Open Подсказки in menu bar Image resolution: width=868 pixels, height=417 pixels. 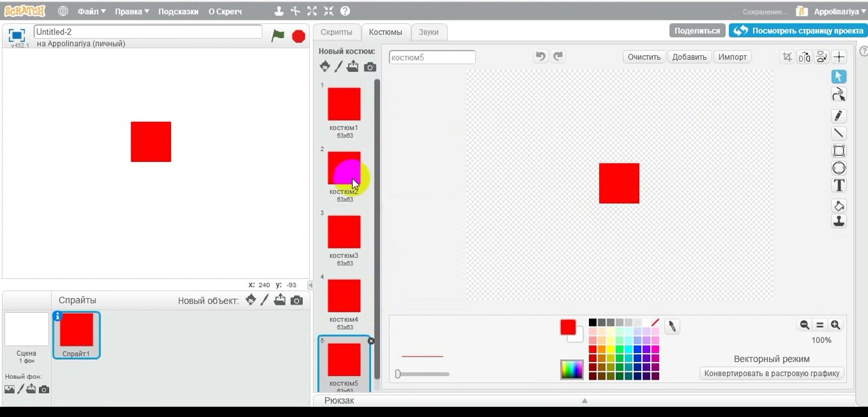coord(178,12)
